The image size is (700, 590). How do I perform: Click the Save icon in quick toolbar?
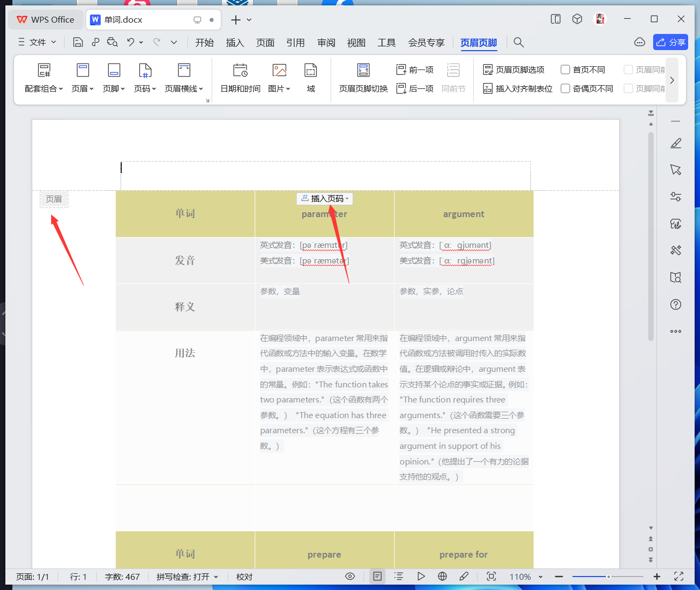click(78, 42)
